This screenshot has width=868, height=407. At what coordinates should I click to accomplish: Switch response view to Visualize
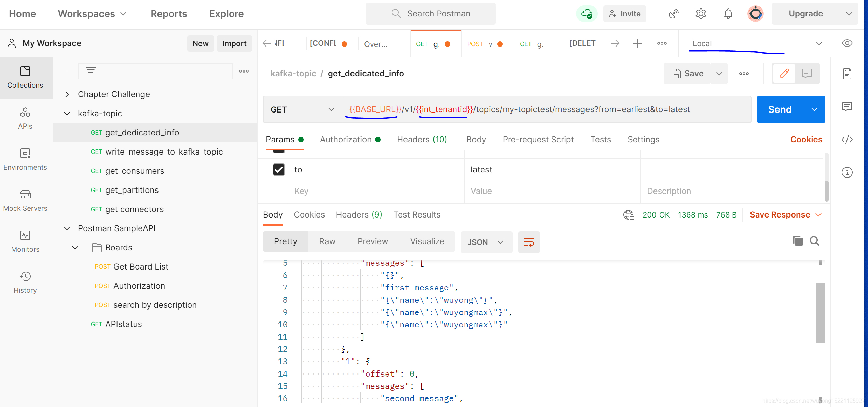[427, 241]
